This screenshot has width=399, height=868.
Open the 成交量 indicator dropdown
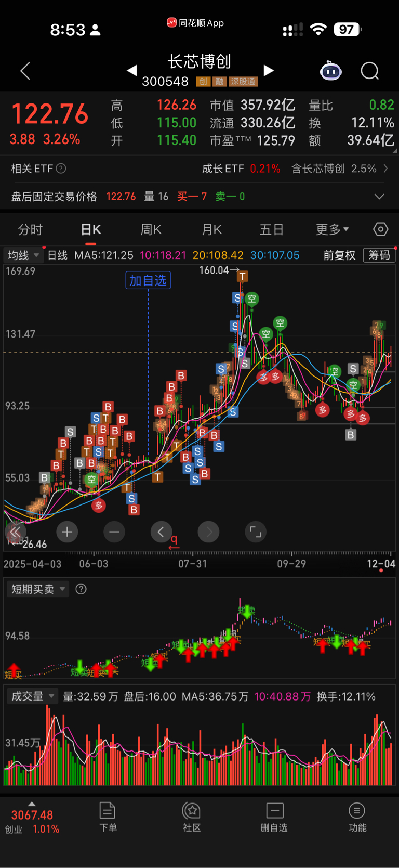[x=33, y=696]
